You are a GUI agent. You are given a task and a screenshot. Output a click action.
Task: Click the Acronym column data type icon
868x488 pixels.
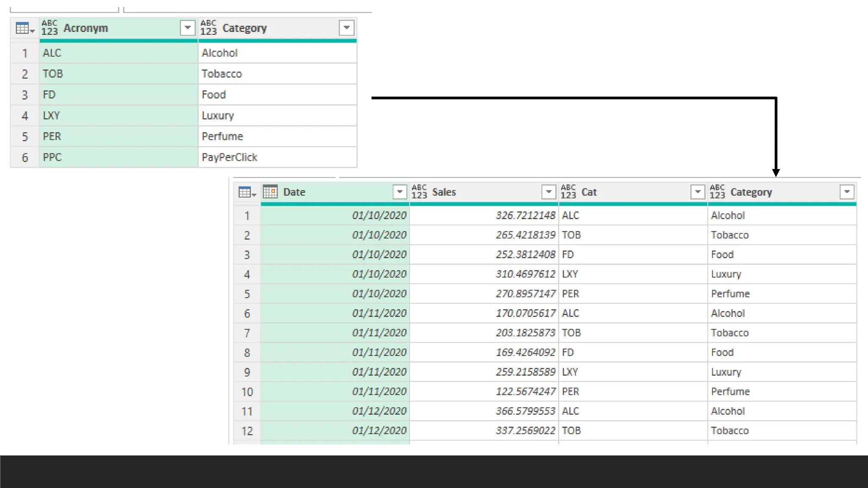tap(50, 28)
